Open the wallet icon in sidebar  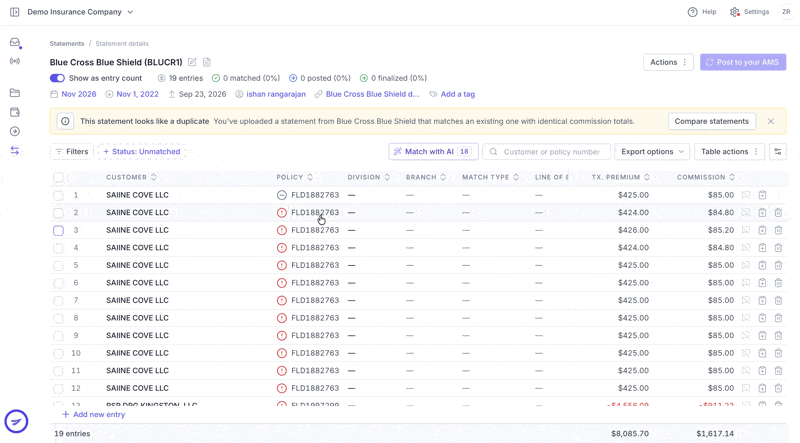15,112
